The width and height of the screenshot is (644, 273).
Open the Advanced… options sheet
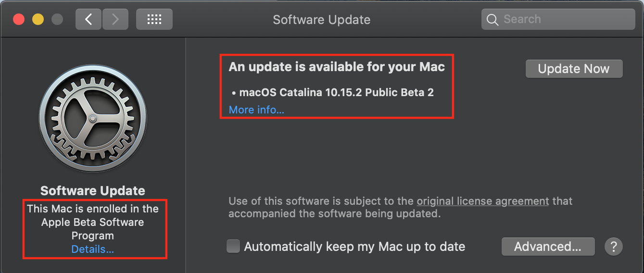548,247
